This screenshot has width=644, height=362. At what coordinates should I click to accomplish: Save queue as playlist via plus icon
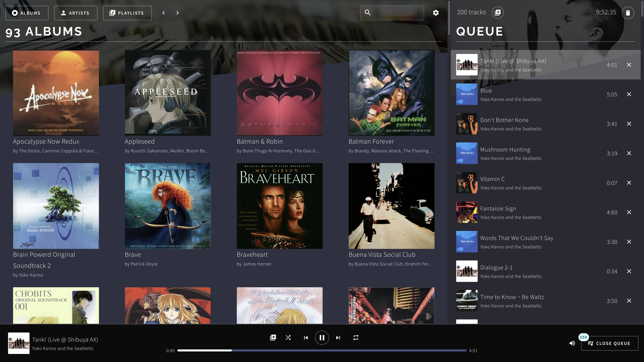click(x=497, y=12)
